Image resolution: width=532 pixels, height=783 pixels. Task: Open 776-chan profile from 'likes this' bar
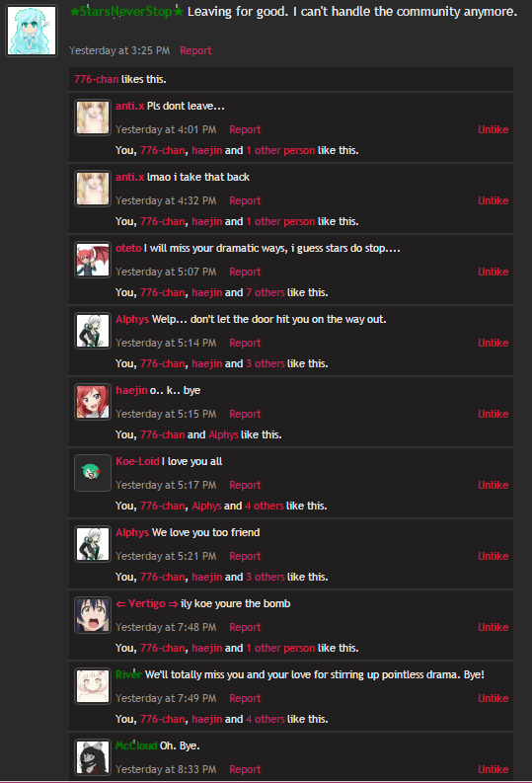coord(97,79)
